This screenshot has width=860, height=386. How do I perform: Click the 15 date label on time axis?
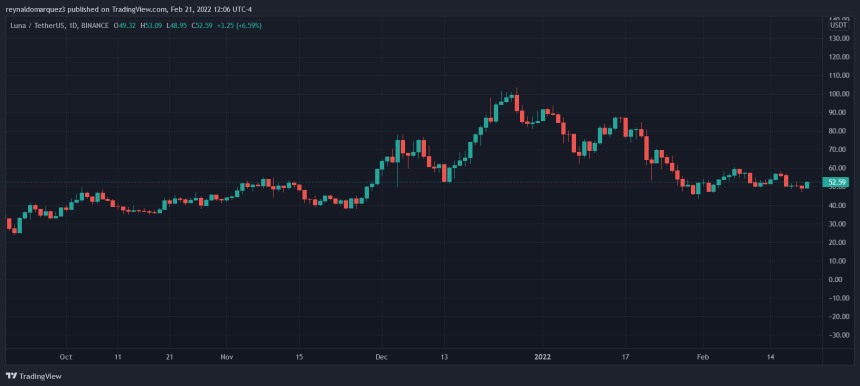pos(298,357)
